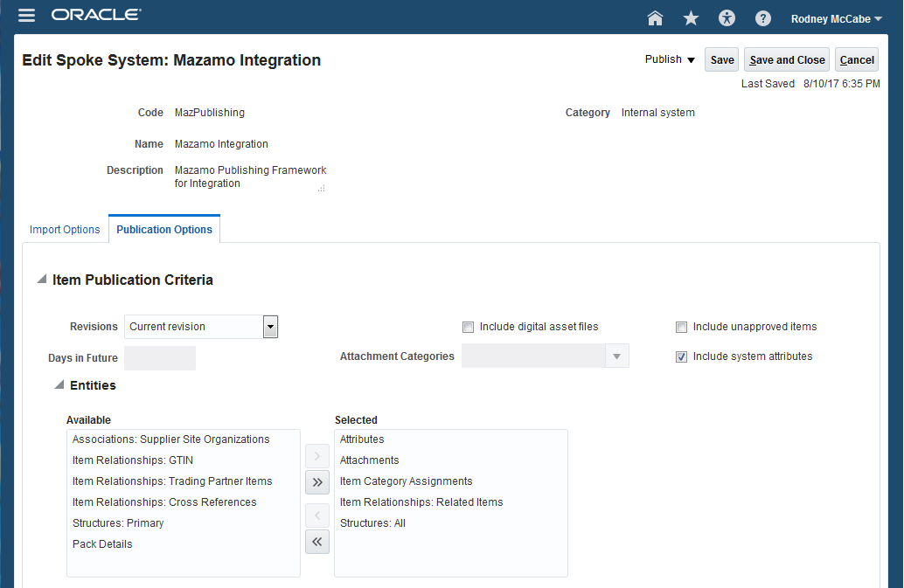Open the Publish dropdown menu
Viewport: 904px width, 588px height.
pos(670,59)
